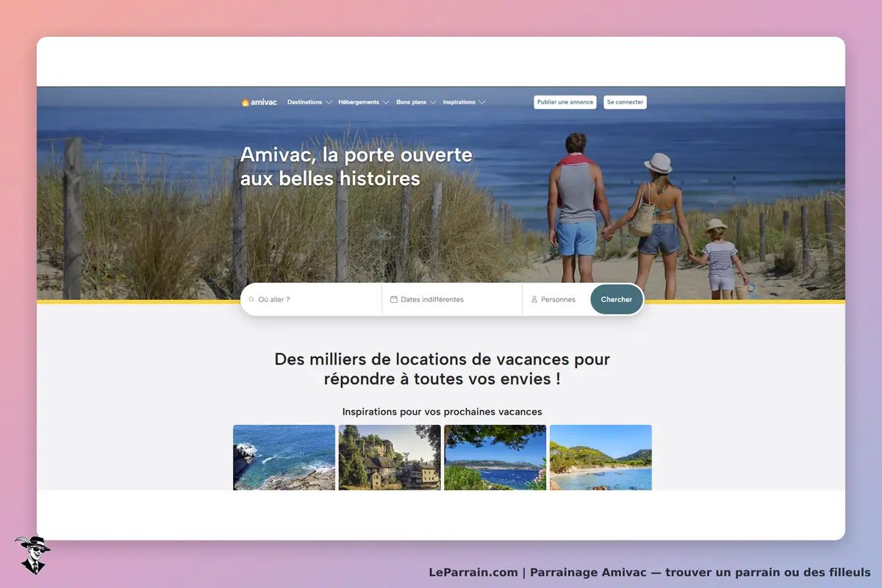Open the sandy beach turquoise water thumbnail
This screenshot has width=882, height=588.
click(x=600, y=457)
